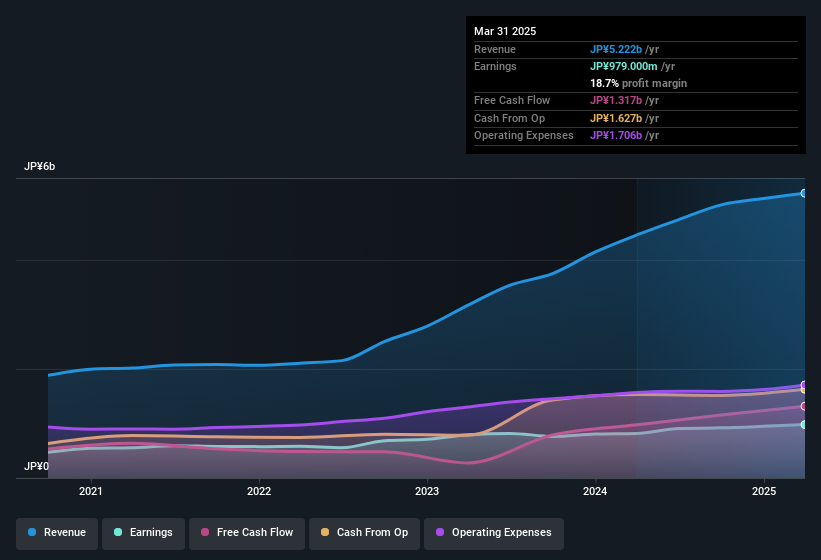Click the Free Cash Flow label in tooltip
This screenshot has width=821, height=560.
(512, 100)
